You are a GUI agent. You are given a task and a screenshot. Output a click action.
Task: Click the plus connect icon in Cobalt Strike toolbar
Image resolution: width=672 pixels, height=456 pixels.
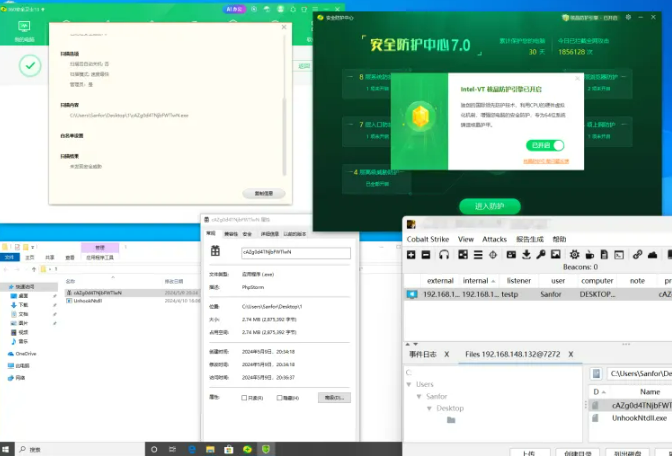point(411,255)
